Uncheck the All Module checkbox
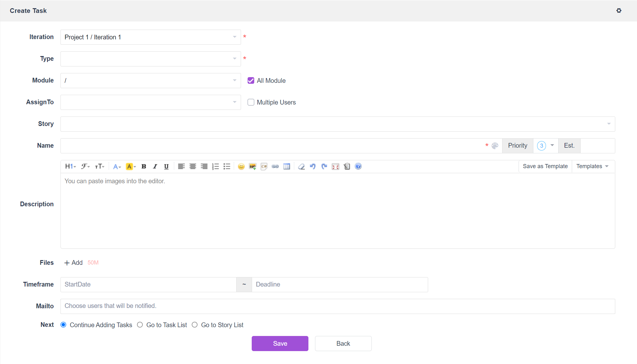Viewport: 637px width, 364px height. click(x=251, y=81)
